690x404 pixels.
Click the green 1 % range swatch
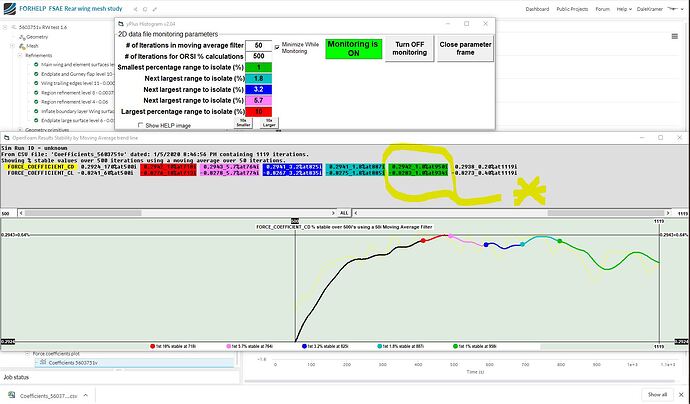point(258,67)
